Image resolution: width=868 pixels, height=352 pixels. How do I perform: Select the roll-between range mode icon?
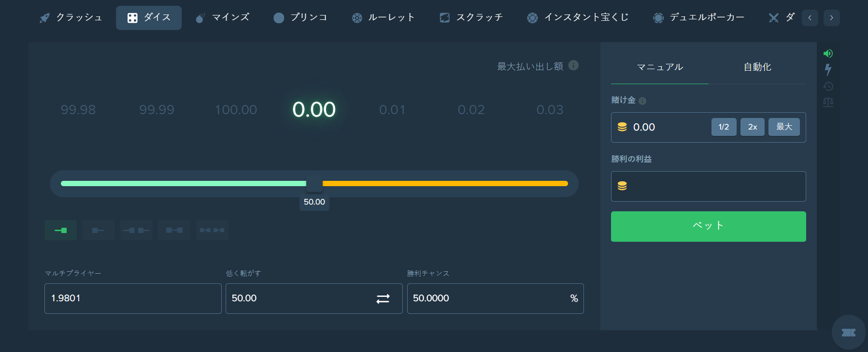pos(174,230)
